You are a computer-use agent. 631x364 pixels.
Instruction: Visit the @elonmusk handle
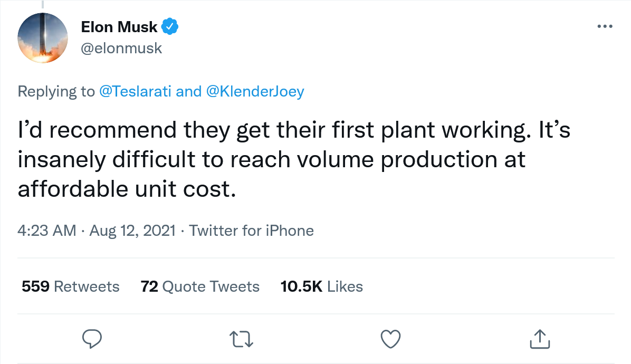point(121,49)
